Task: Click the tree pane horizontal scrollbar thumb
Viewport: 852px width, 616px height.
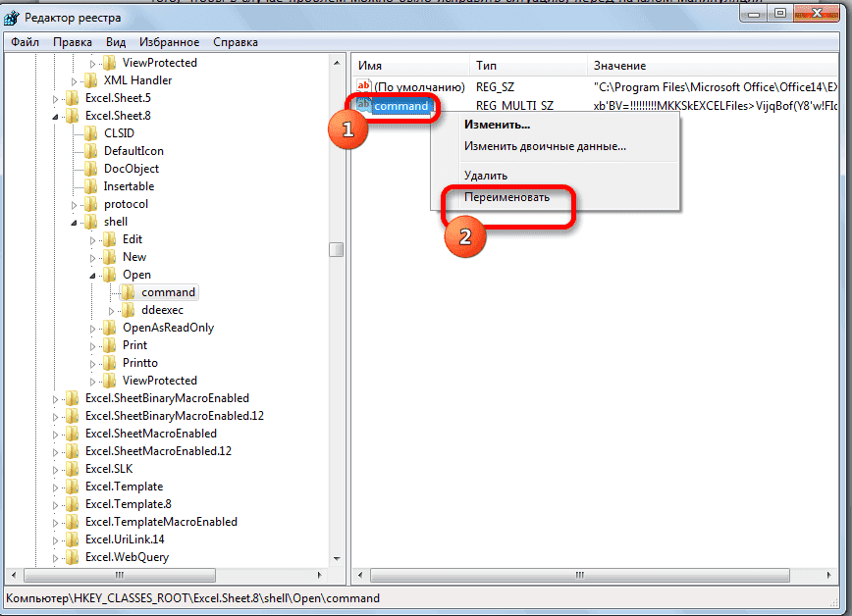Action: click(x=120, y=575)
